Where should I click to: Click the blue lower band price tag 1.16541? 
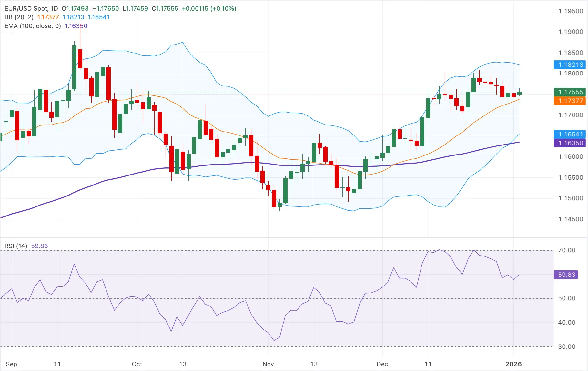(570, 134)
